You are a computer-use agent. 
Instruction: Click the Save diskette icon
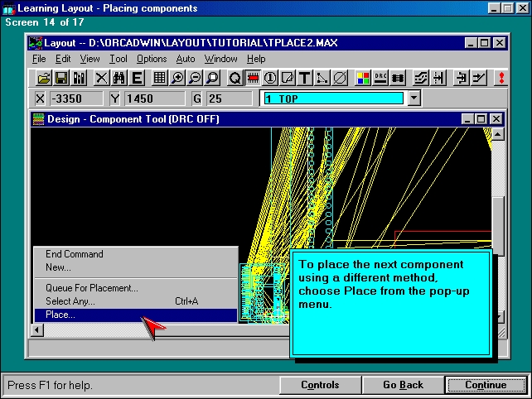[x=61, y=78]
